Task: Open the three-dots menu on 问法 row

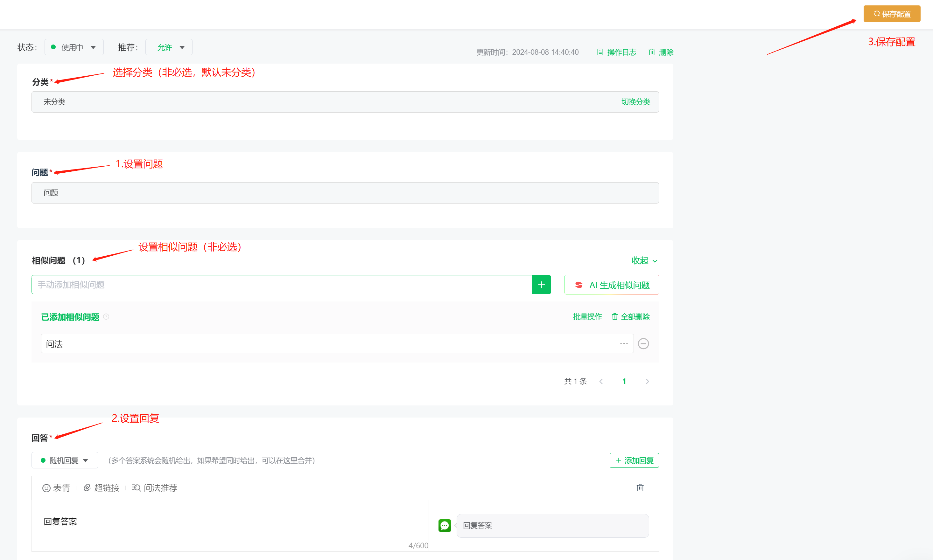Action: click(623, 343)
